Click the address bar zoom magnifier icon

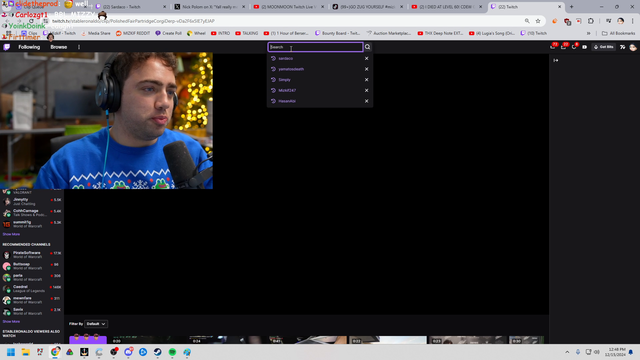point(527,21)
